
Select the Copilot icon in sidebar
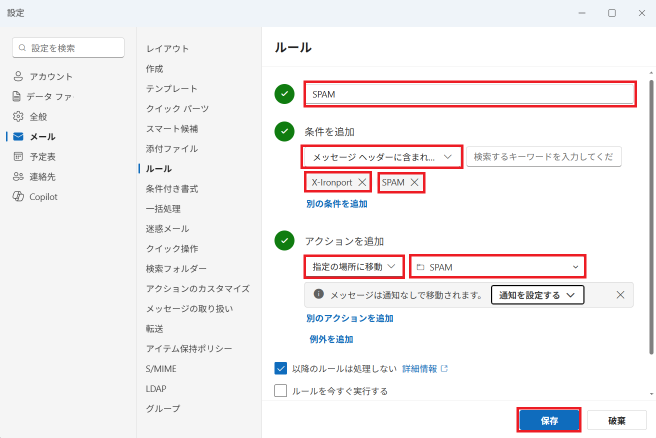tap(18, 196)
